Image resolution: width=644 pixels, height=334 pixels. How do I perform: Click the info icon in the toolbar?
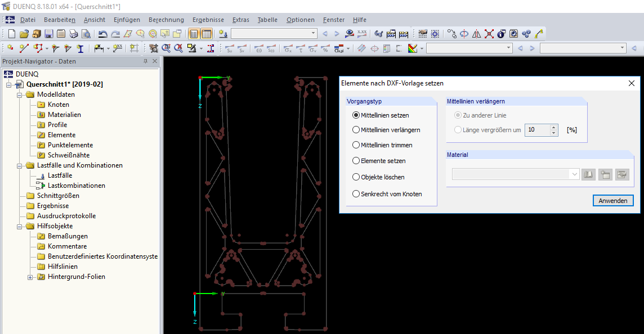pyautogui.click(x=501, y=34)
